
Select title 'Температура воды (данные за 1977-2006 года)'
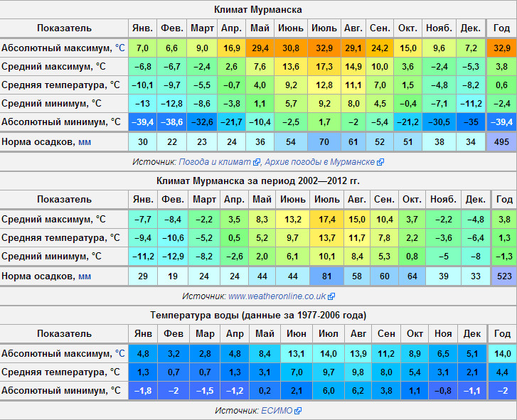(258, 316)
